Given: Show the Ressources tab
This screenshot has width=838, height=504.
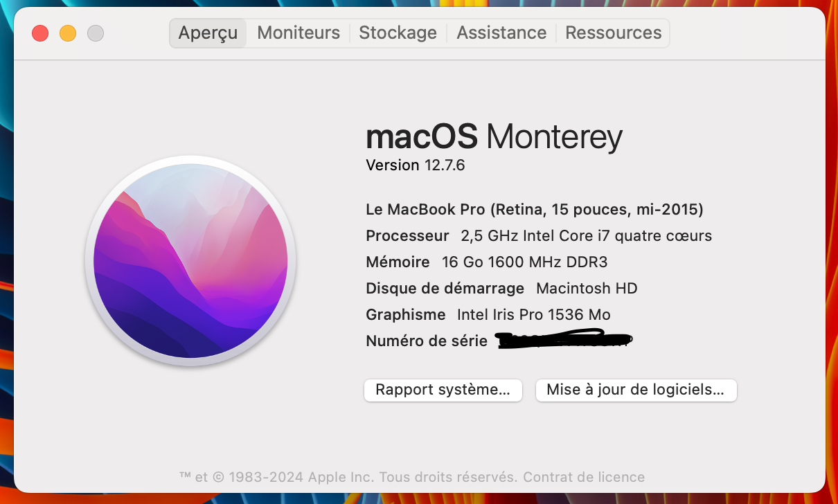Looking at the screenshot, I should (613, 33).
